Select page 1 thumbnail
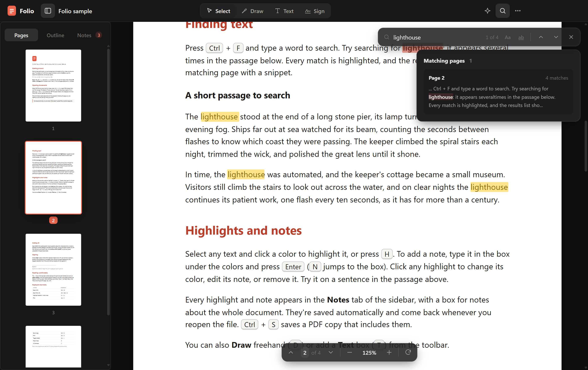 [x=53, y=86]
